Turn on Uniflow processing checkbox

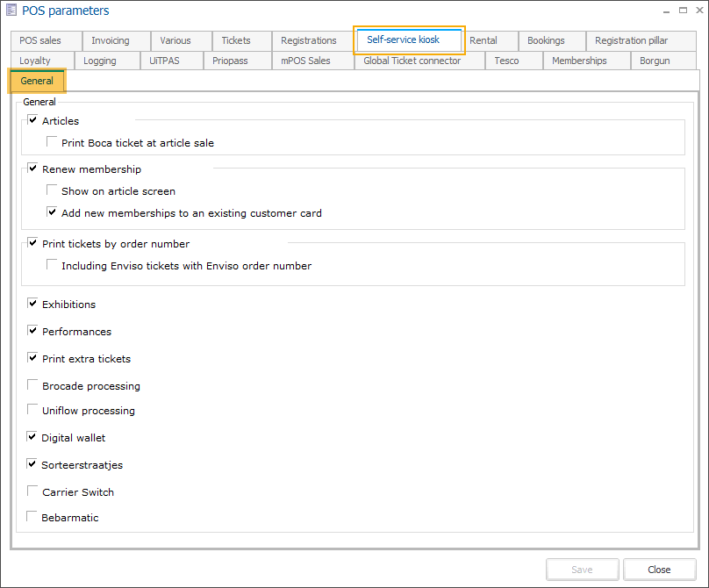coord(33,410)
